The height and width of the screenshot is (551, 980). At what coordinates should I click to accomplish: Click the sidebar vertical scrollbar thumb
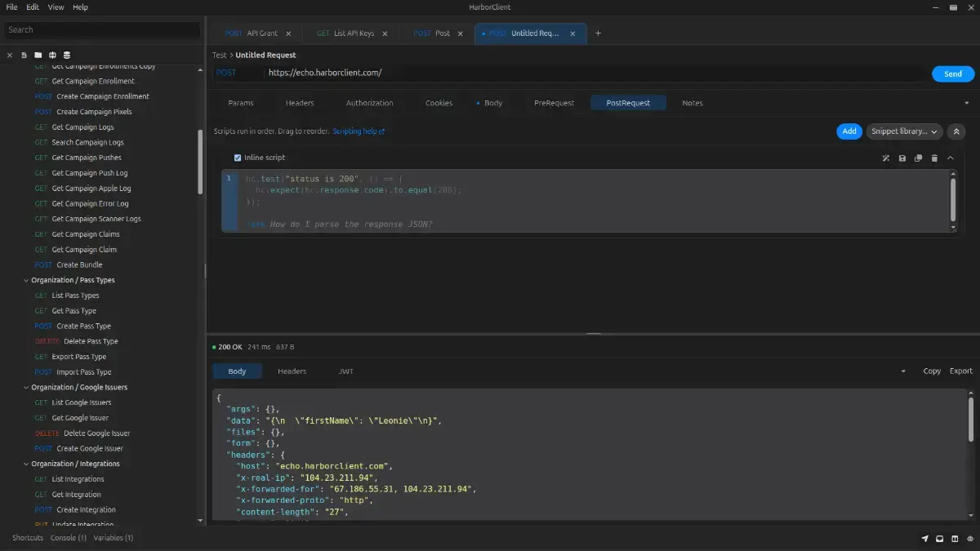pos(201,162)
